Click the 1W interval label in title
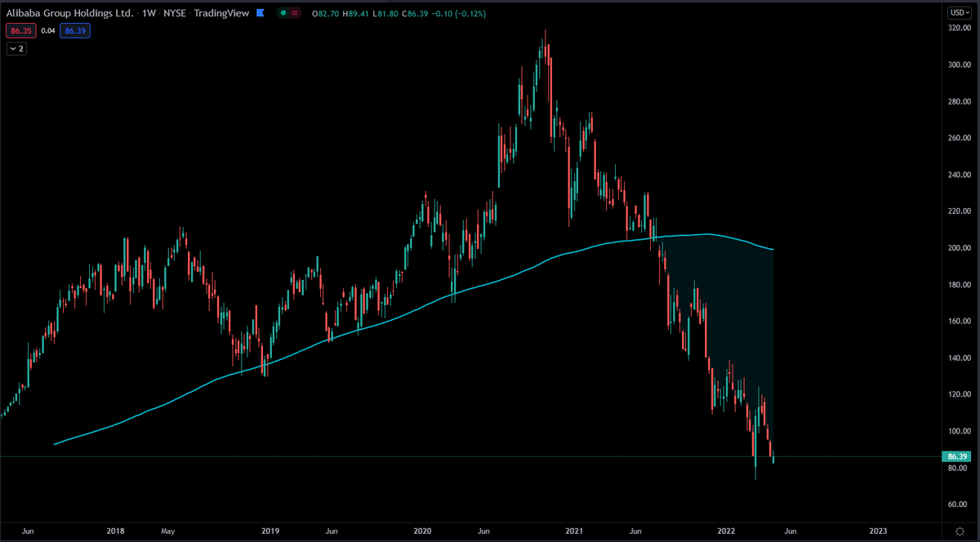Image resolution: width=980 pixels, height=542 pixels. [149, 13]
